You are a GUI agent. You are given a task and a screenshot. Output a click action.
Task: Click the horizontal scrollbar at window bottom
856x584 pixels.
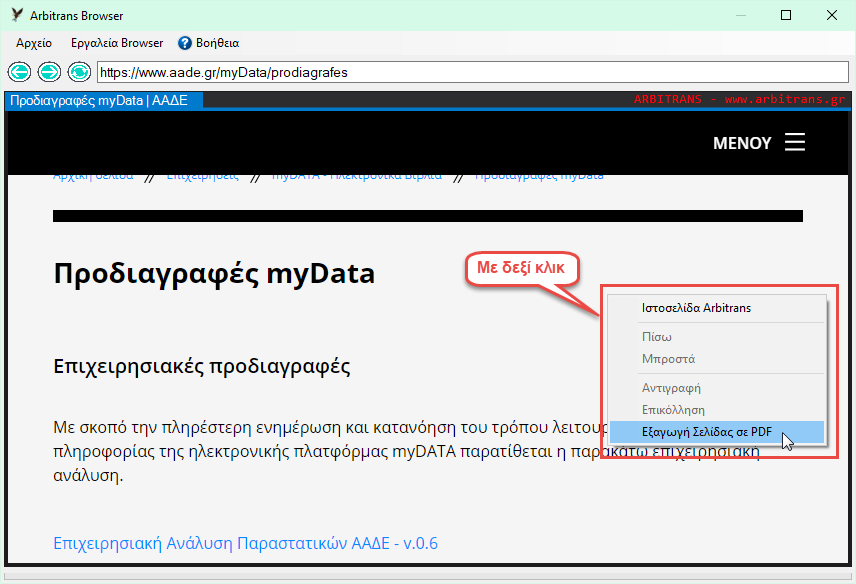tap(427, 575)
